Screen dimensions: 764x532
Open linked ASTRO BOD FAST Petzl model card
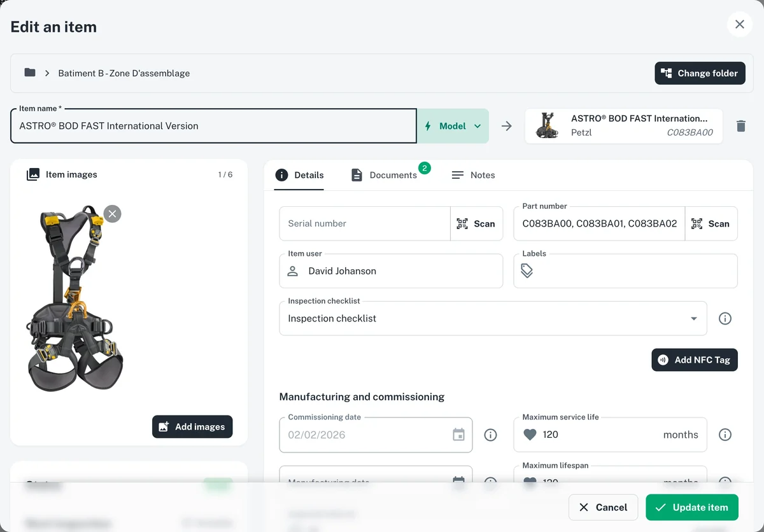(623, 126)
